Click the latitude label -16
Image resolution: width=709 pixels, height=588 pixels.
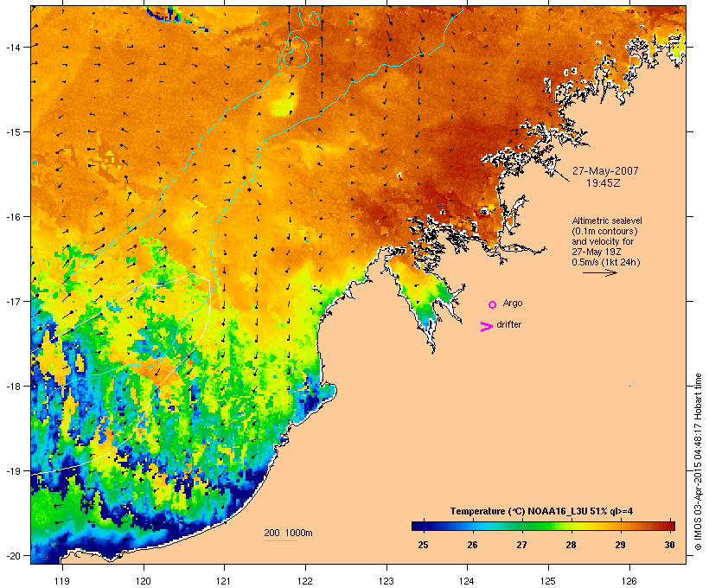click(13, 217)
